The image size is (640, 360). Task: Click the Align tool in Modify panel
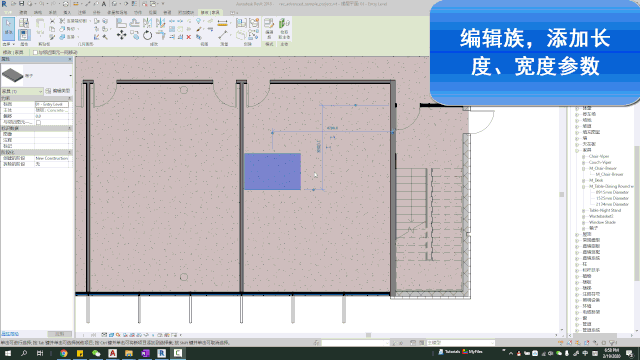[121, 23]
